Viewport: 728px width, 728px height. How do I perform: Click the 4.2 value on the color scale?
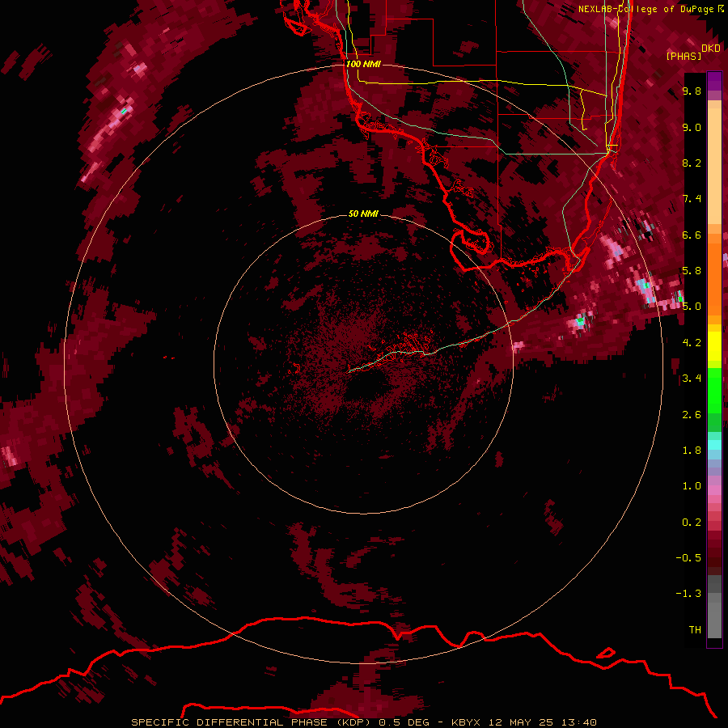point(692,343)
